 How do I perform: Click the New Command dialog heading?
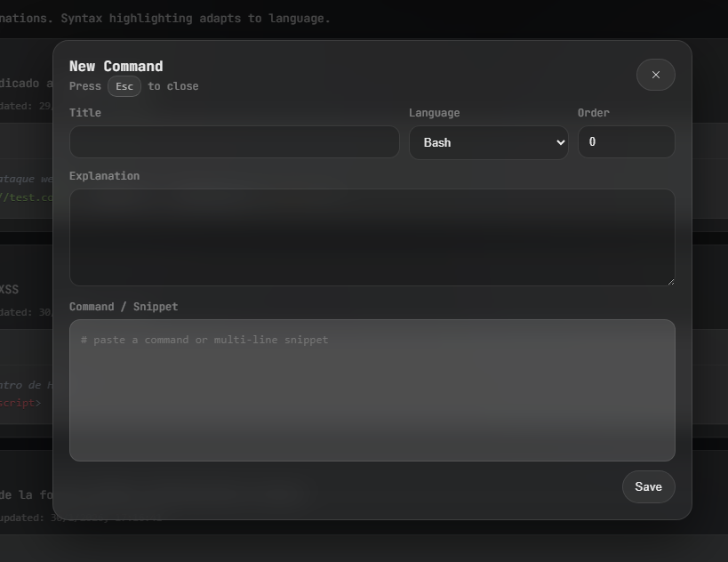(x=116, y=66)
